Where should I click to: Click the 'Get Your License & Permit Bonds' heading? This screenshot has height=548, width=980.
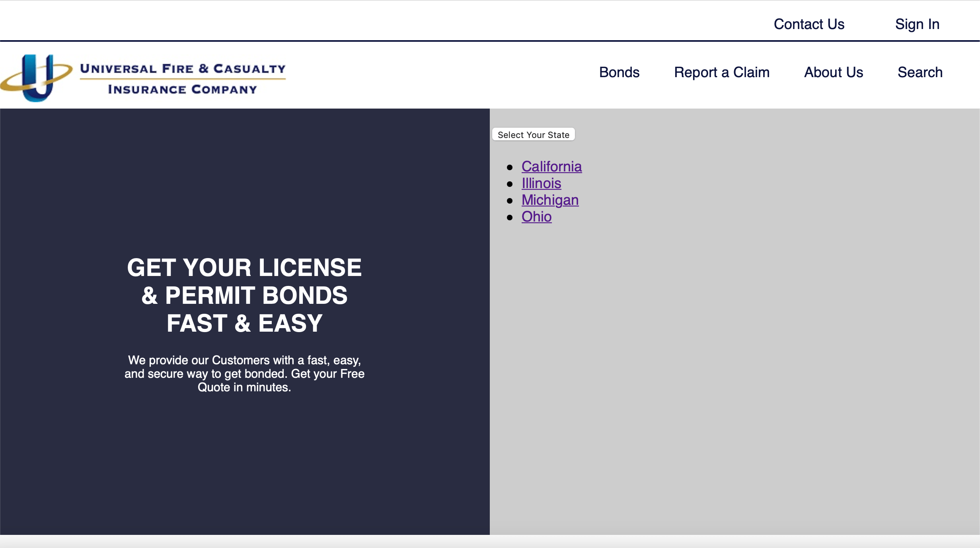click(244, 295)
